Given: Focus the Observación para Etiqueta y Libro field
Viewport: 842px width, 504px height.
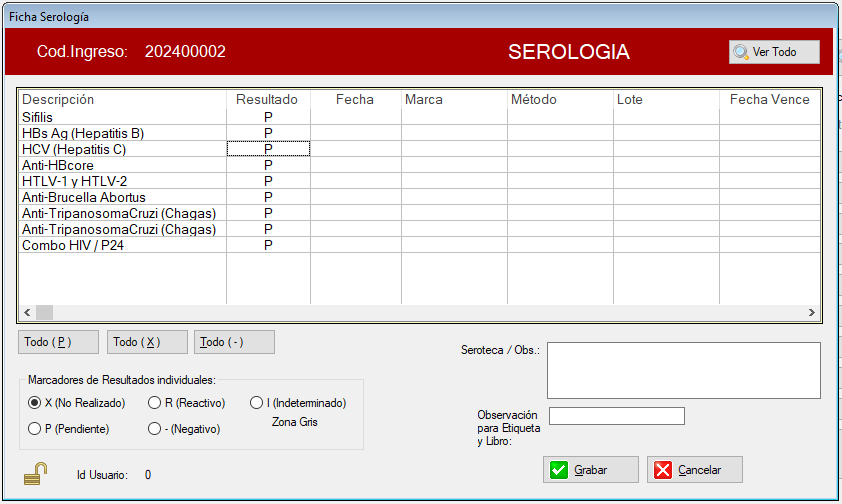Looking at the screenshot, I should point(616,416).
